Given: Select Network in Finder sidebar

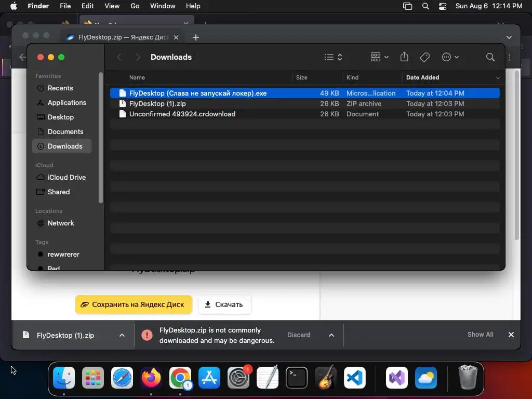Looking at the screenshot, I should tap(61, 223).
